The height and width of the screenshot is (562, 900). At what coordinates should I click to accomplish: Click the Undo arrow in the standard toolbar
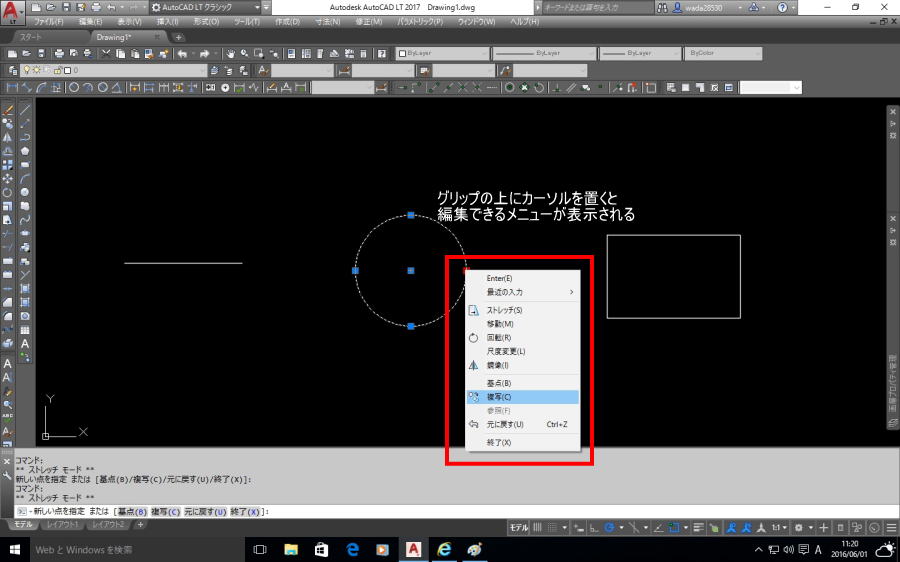182,54
